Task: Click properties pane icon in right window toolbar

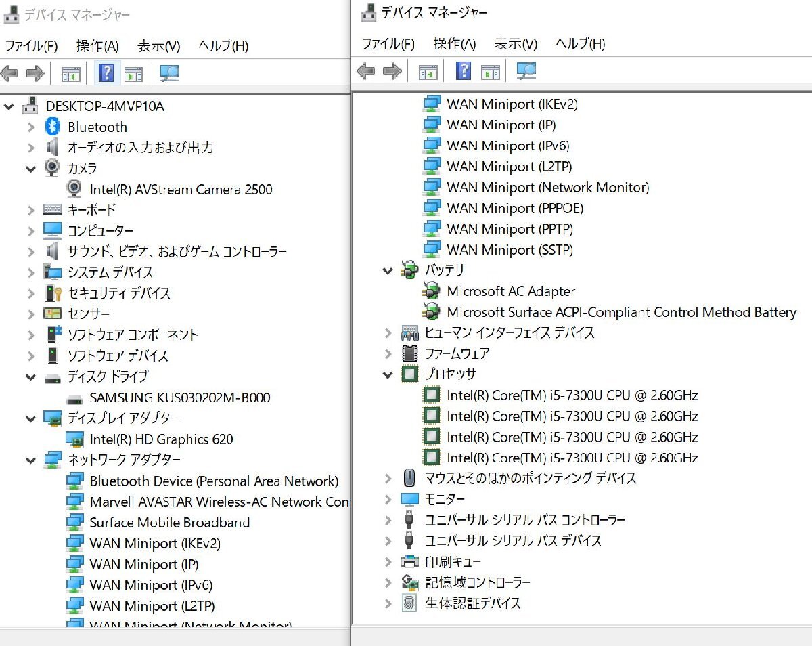Action: point(428,71)
